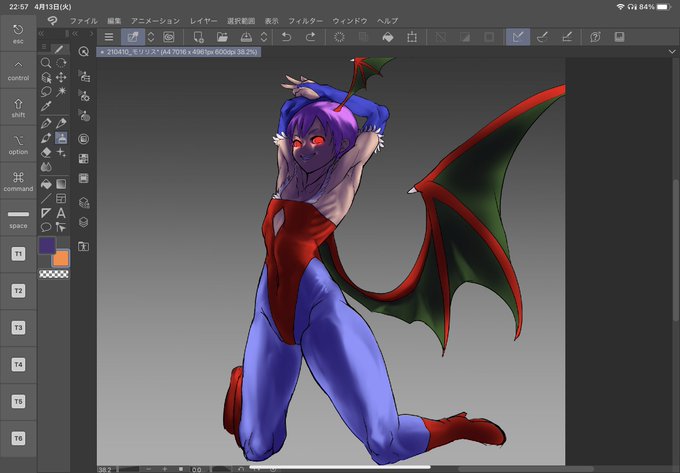Collapse the palette dock double-arrow
Screen dimensions: 680x473
coord(75,33)
